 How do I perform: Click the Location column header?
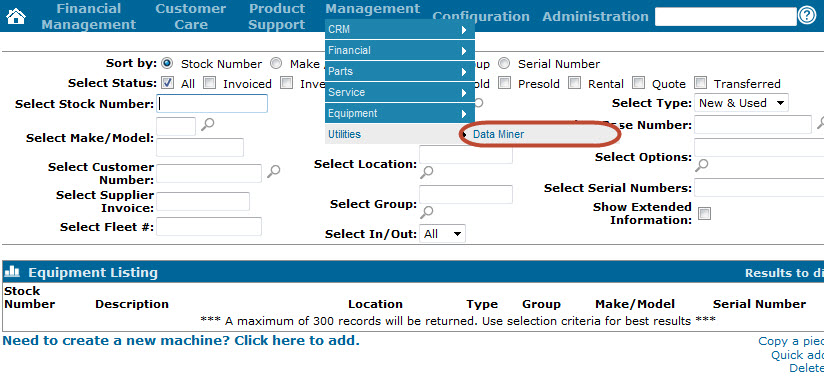[x=375, y=304]
